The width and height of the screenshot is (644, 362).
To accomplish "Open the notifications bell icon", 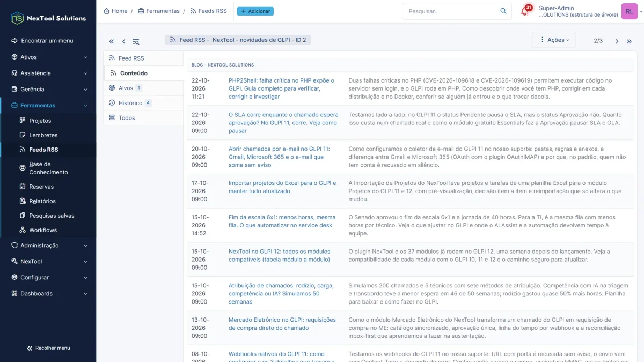I will 525,11.
